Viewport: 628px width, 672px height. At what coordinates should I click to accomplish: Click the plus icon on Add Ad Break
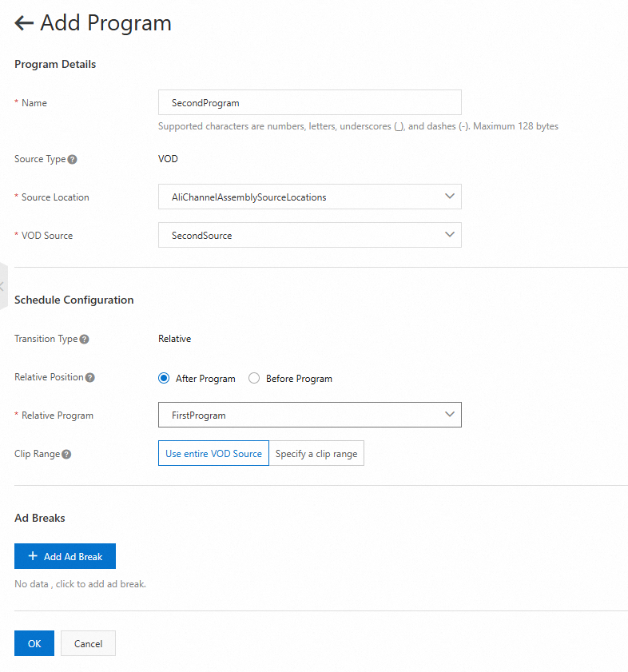(x=33, y=556)
